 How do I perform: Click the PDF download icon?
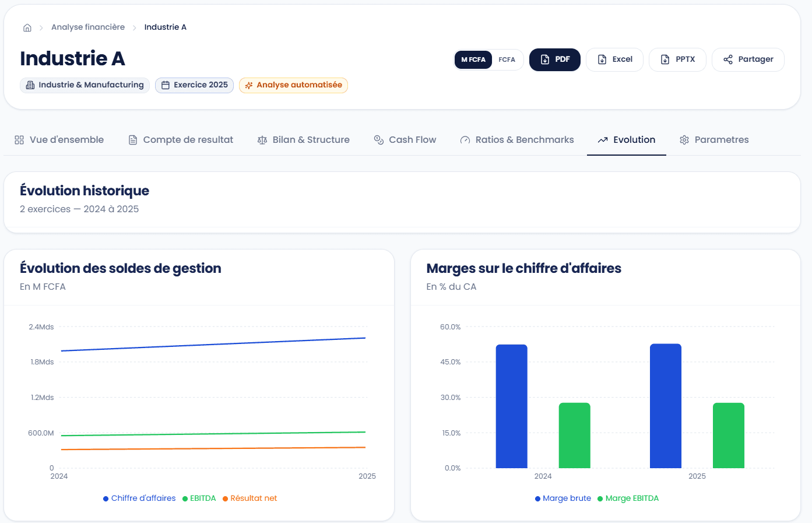[x=545, y=59]
